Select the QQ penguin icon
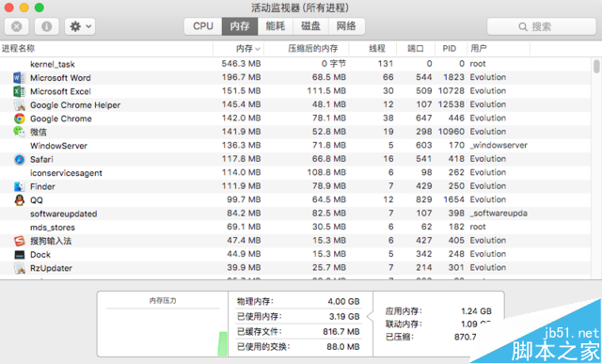The width and height of the screenshot is (602, 364). [19, 200]
